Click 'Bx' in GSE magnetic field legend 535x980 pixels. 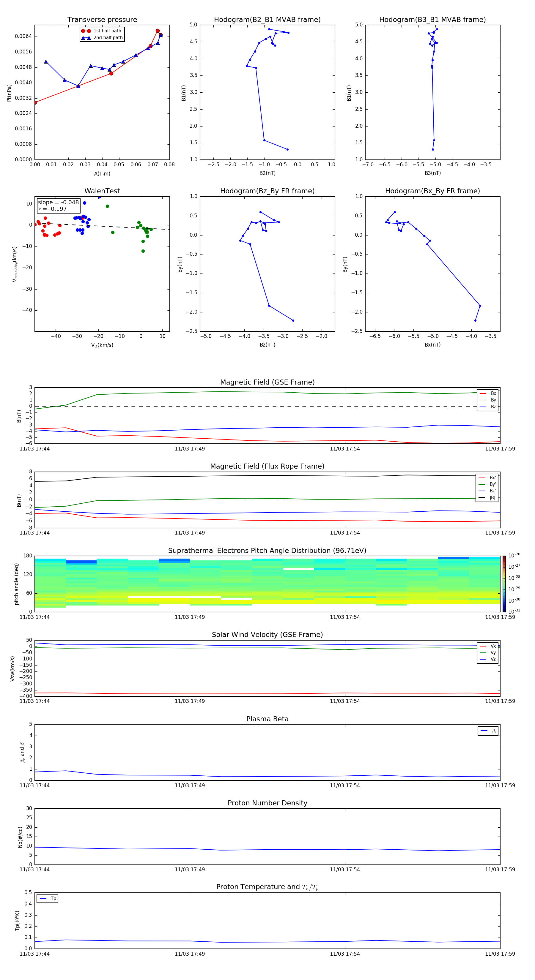coord(493,393)
